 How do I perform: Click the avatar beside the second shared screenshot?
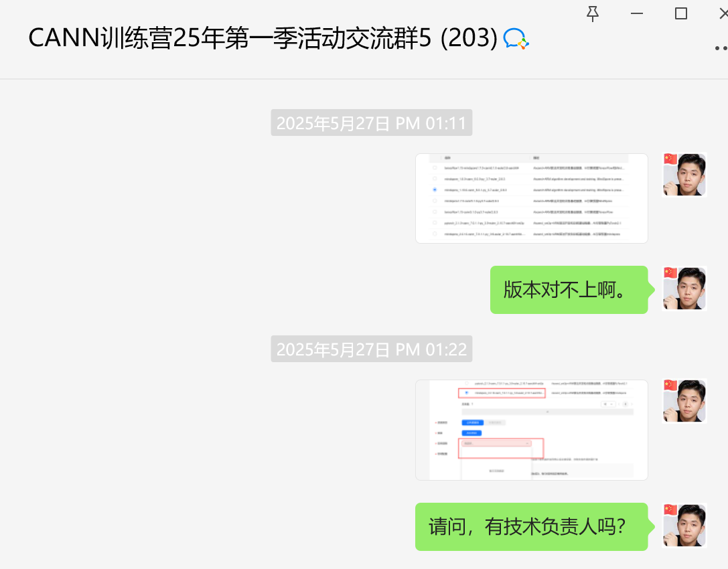(x=684, y=401)
